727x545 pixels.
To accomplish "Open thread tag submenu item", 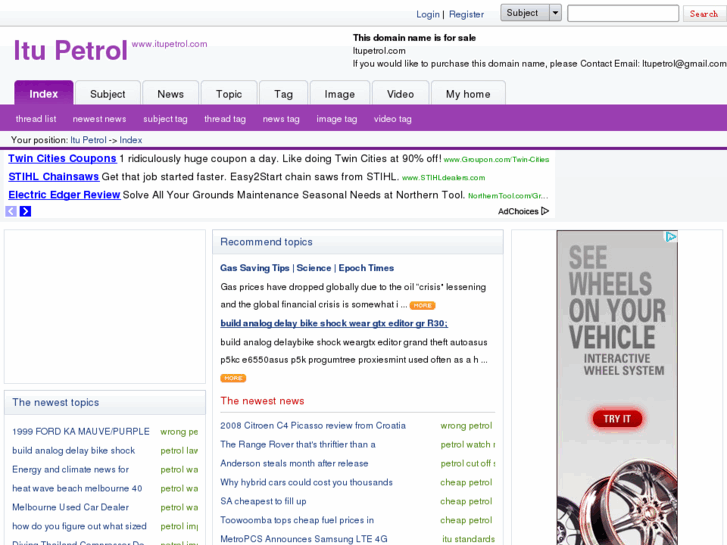I will [x=225, y=119].
